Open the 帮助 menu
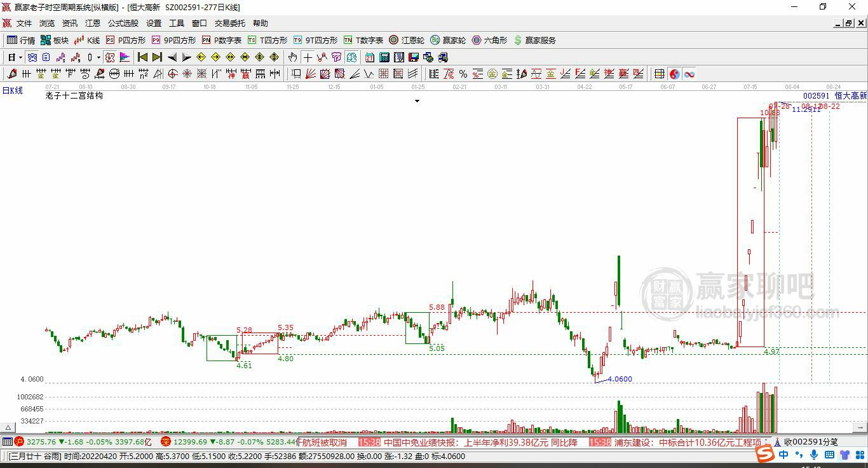 [261, 24]
